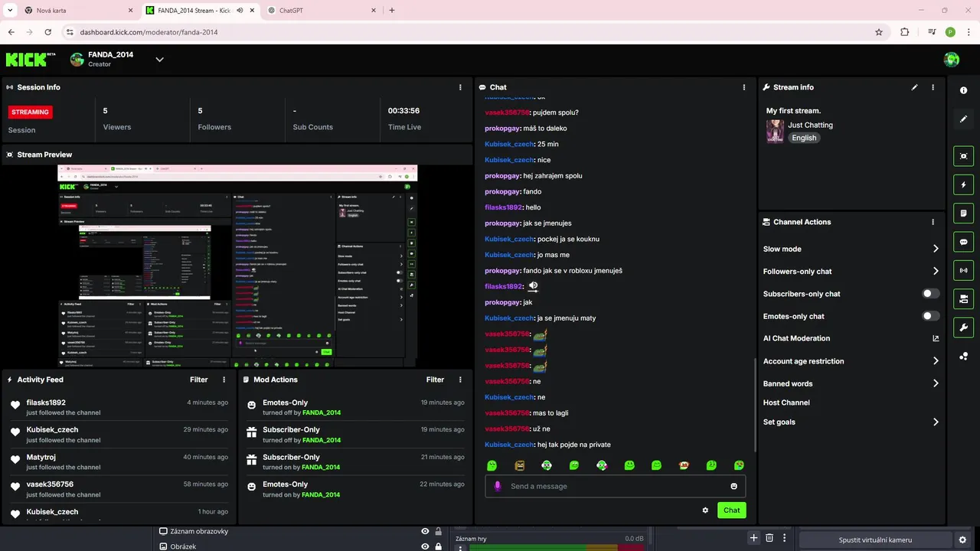Click username Kubisek_czech in last chat message
The image size is (980, 551).
pos(509,445)
